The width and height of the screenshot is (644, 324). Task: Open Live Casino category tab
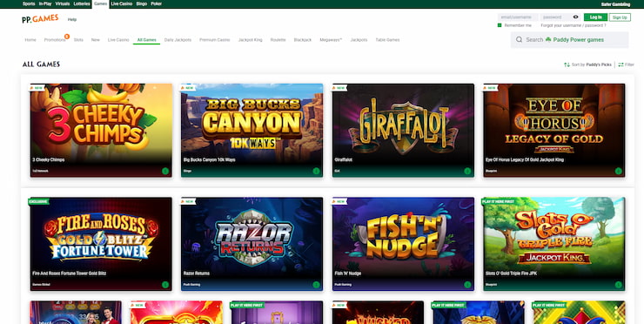(x=118, y=40)
